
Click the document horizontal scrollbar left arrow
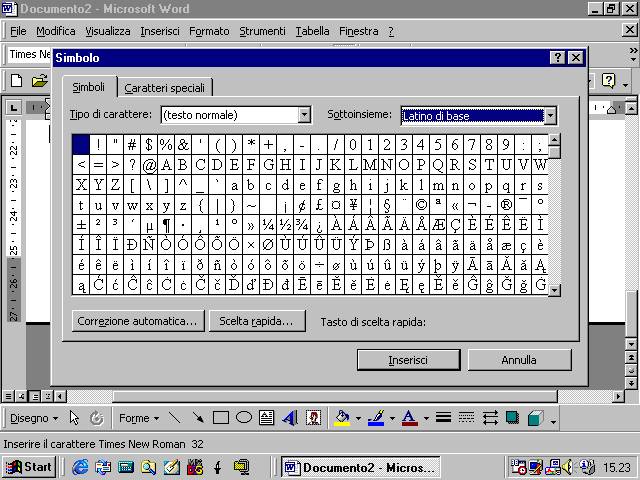(x=60, y=396)
